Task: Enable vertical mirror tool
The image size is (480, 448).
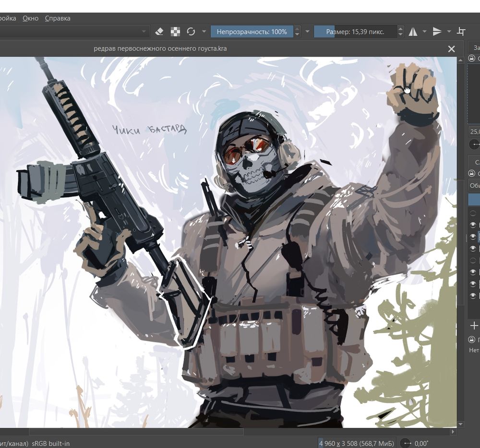Action: 437,32
